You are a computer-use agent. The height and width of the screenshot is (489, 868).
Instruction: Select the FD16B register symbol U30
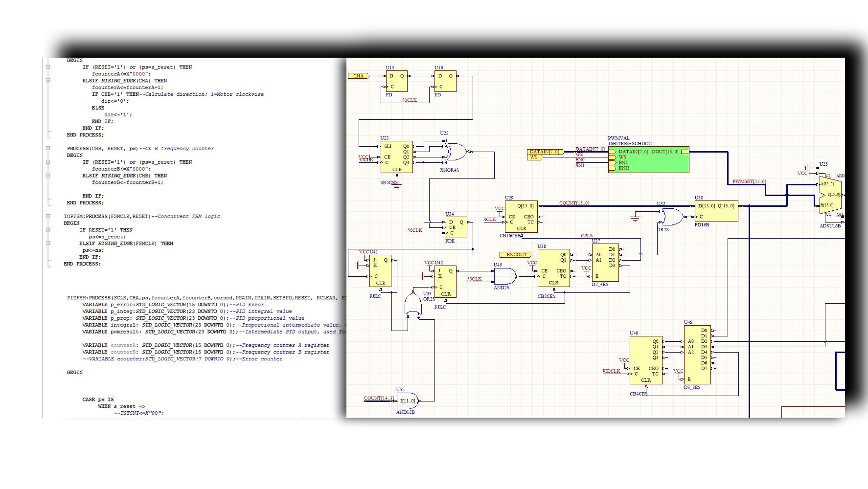pos(715,210)
